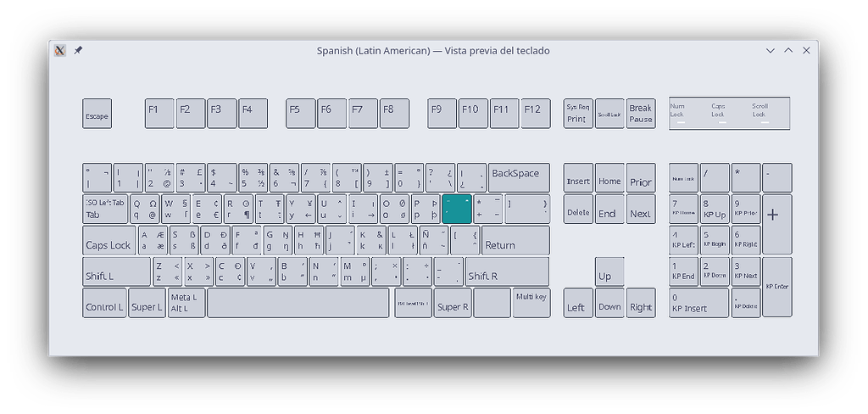Viewport: 868px width, 414px height.
Task: Click the Home key
Action: 609,178
